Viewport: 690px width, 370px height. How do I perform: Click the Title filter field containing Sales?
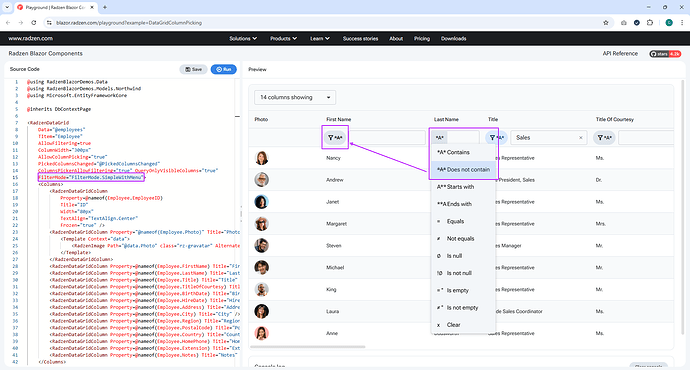pyautogui.click(x=549, y=138)
